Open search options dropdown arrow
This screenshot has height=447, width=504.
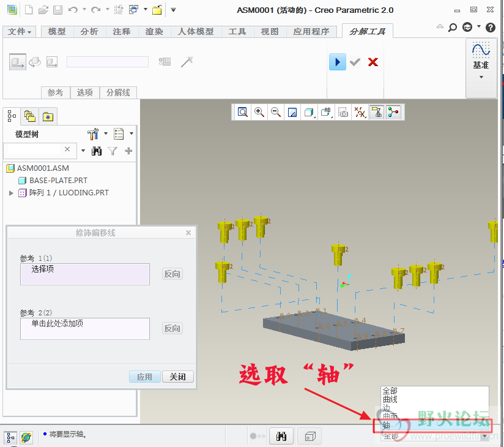click(83, 151)
